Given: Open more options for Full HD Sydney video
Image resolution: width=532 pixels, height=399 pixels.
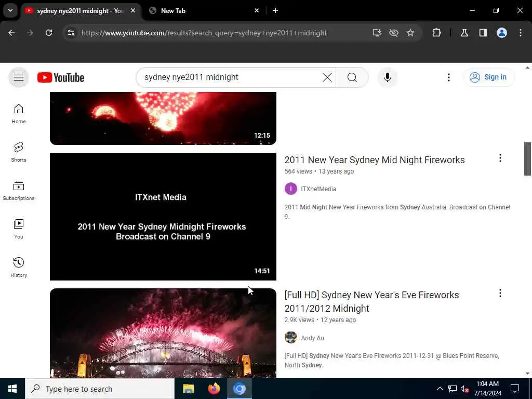Looking at the screenshot, I should [500, 293].
